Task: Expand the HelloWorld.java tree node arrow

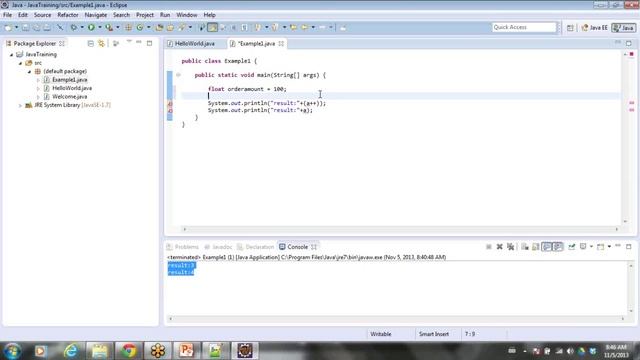Action: (38, 89)
